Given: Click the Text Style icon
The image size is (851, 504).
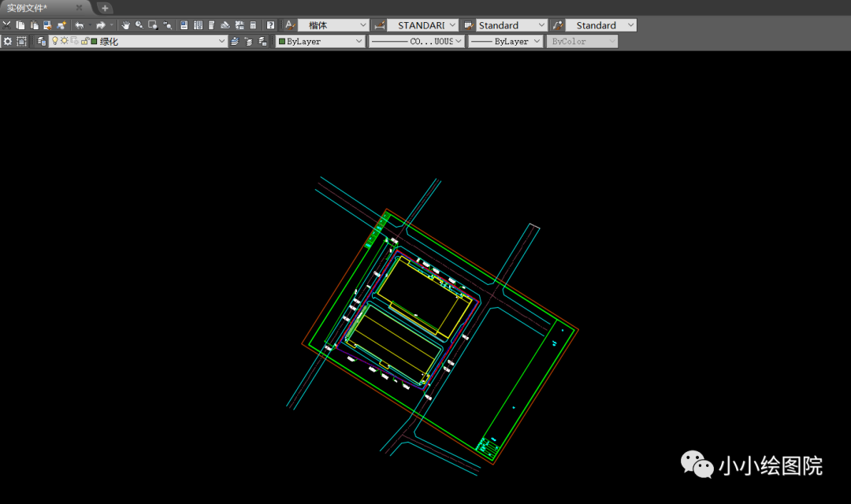Looking at the screenshot, I should (290, 25).
